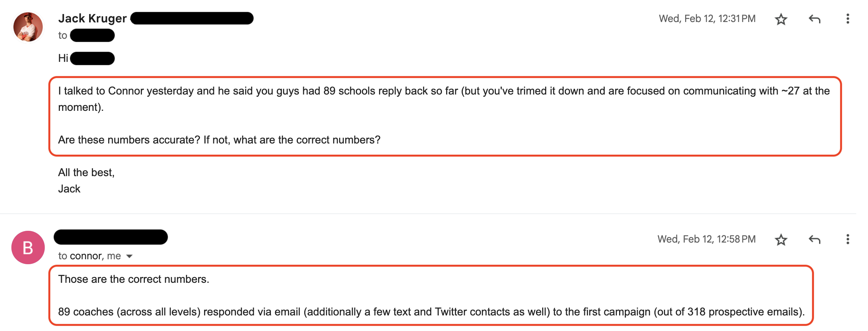
Task: Open more options on the 12:58 PM email
Action: [x=848, y=240]
